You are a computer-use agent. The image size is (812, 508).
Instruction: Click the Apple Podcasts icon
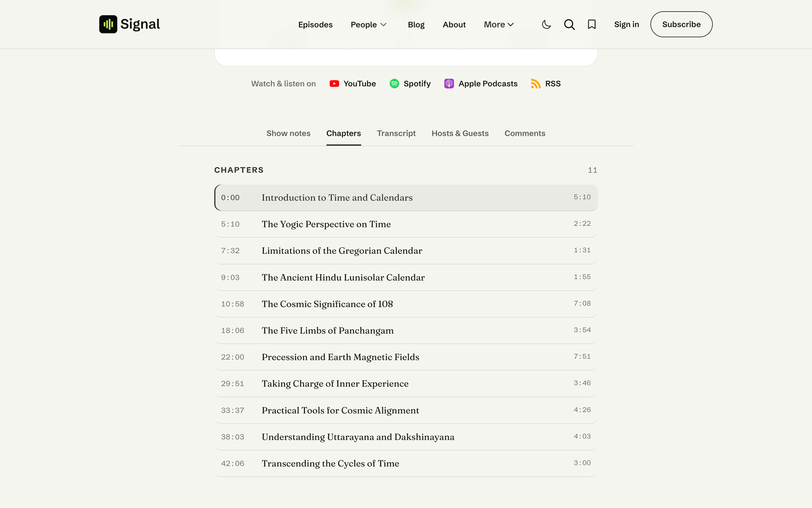449,84
